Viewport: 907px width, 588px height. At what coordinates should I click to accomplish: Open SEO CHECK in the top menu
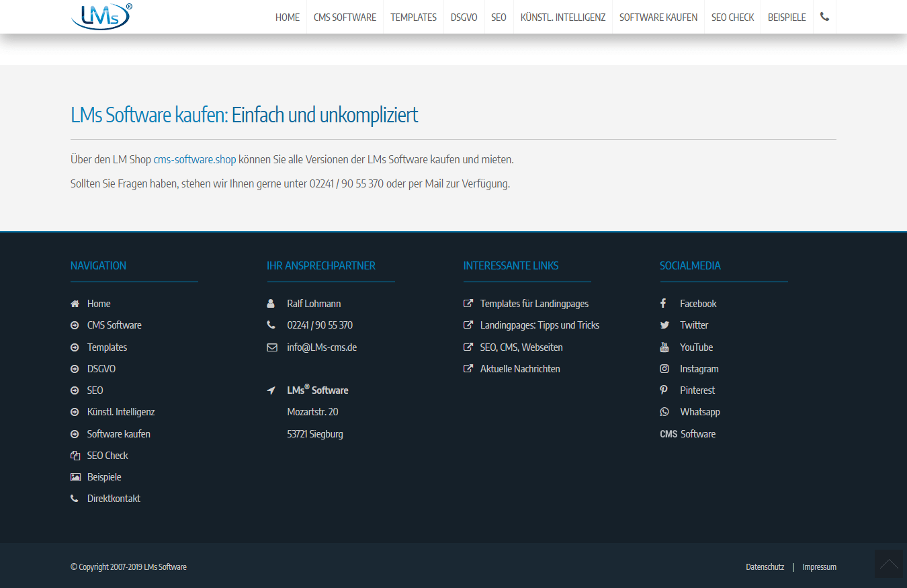[733, 17]
